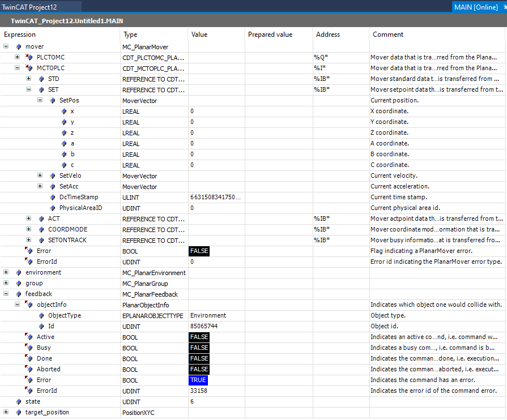The height and width of the screenshot is (420, 507).
Task: Click the STD variable icon
Action: [x=41, y=79]
